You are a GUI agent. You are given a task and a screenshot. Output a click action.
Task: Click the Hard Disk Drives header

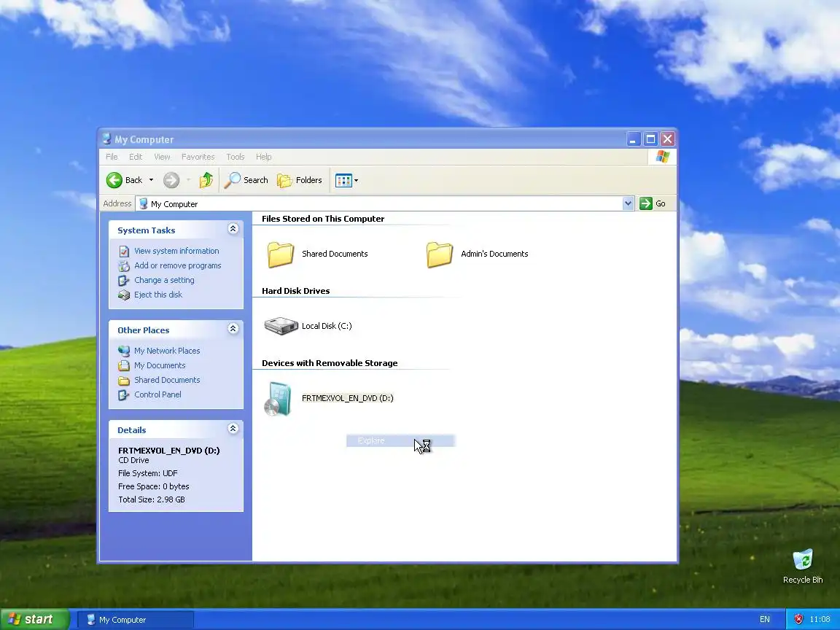tap(296, 291)
